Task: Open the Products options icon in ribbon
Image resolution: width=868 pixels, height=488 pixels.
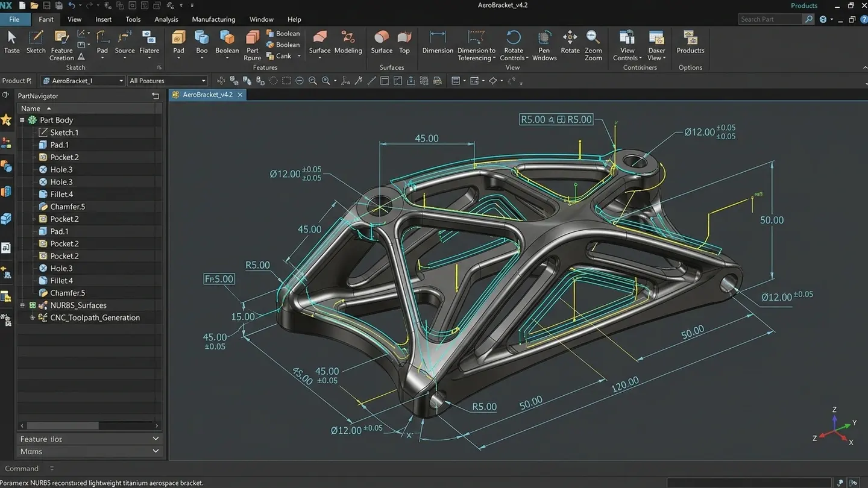Action: tap(690, 37)
